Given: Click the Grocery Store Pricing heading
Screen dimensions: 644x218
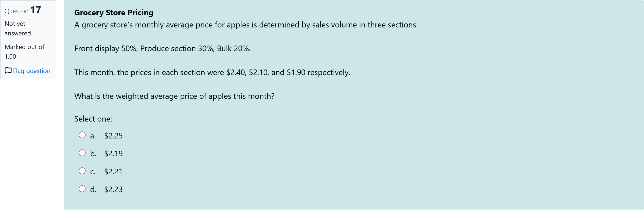Looking at the screenshot, I should 114,12.
